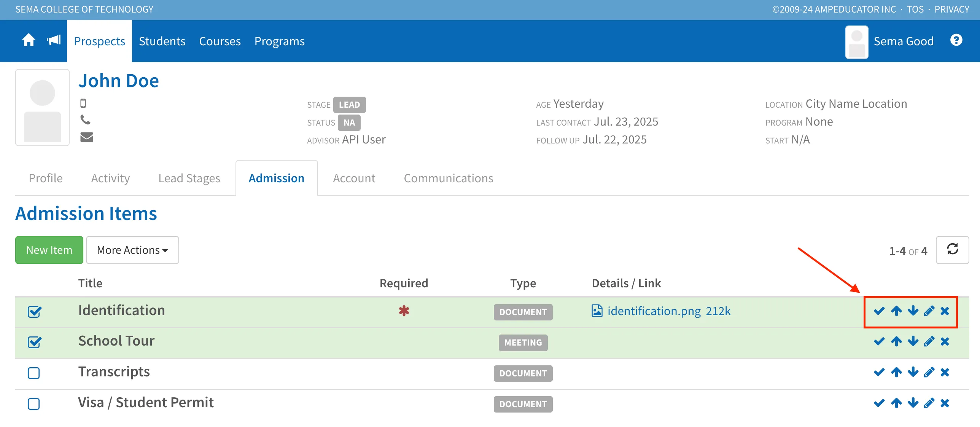Uncheck the Identification checkbox
Viewport: 980px width, 427px height.
(x=34, y=312)
